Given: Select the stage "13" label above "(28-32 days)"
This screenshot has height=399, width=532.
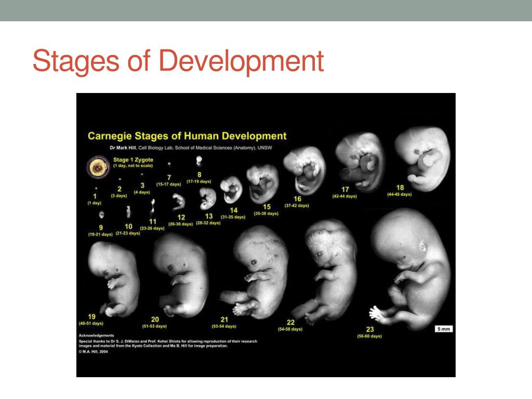Looking at the screenshot, I should [x=209, y=216].
